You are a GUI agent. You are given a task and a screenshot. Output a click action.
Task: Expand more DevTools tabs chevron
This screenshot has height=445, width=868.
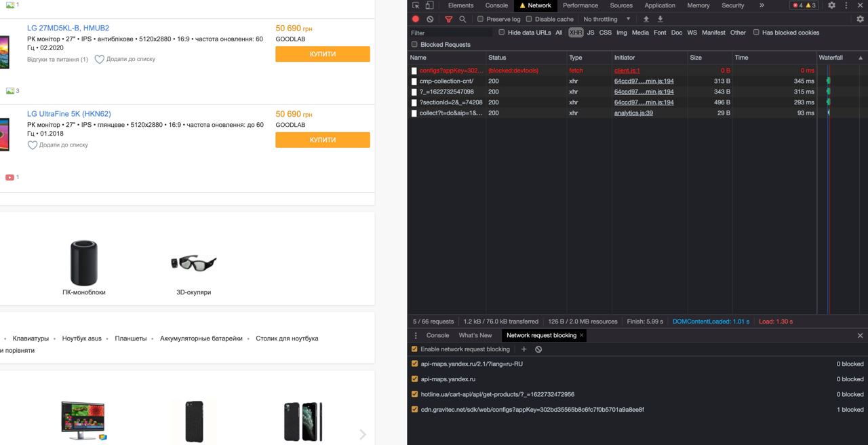pos(762,5)
